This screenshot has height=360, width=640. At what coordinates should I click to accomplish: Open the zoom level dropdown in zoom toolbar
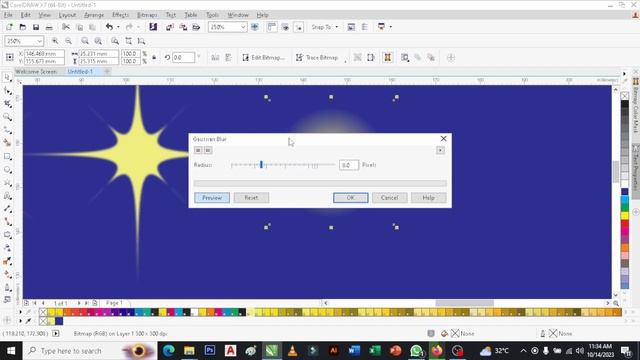[x=40, y=41]
